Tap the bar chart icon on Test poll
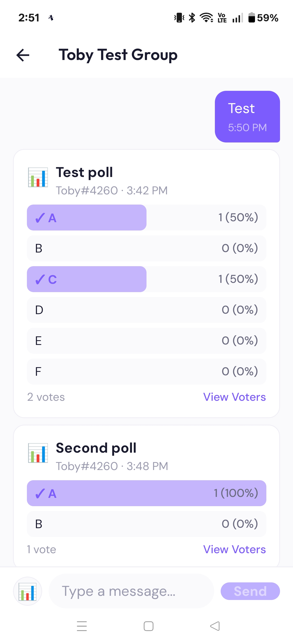This screenshot has height=644, width=293. click(x=38, y=177)
